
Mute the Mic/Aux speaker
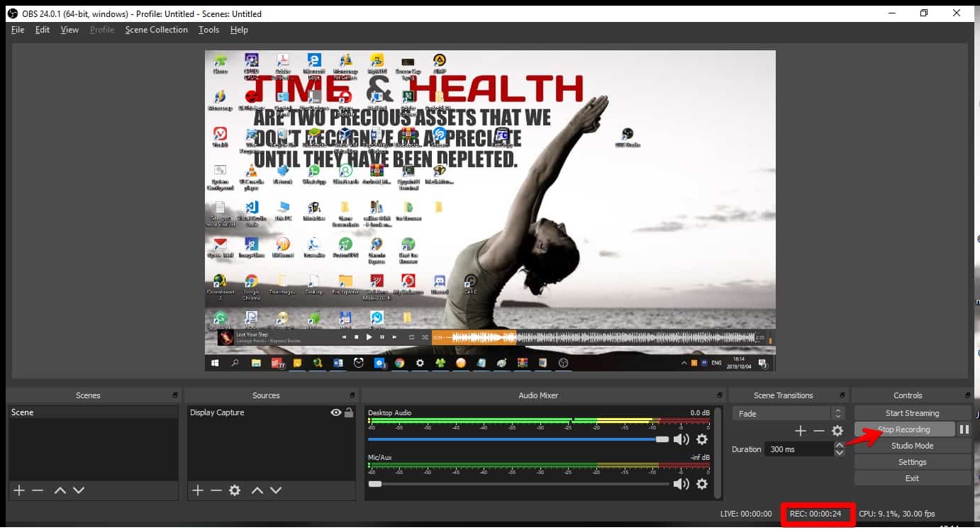click(681, 484)
